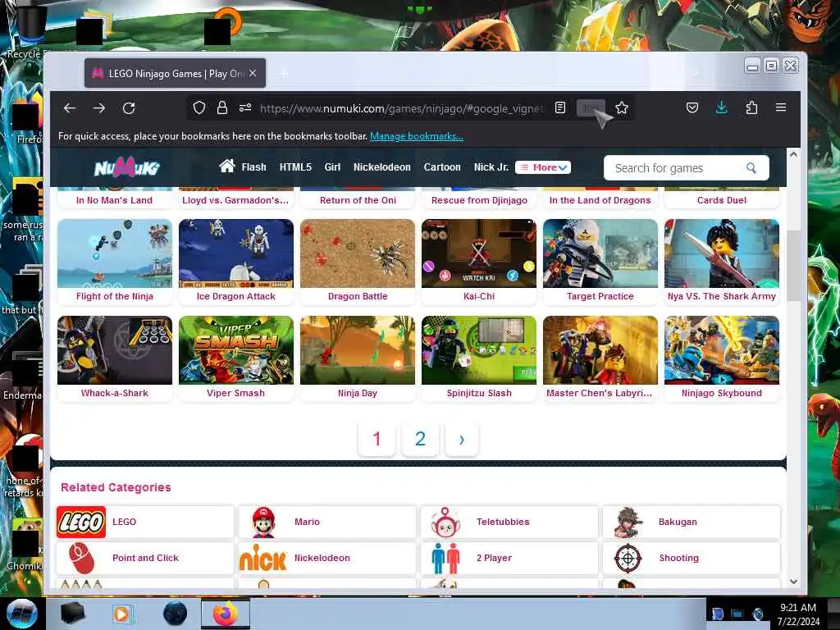Open the Nickelodeon menu item
This screenshot has width=840, height=630.
382,167
